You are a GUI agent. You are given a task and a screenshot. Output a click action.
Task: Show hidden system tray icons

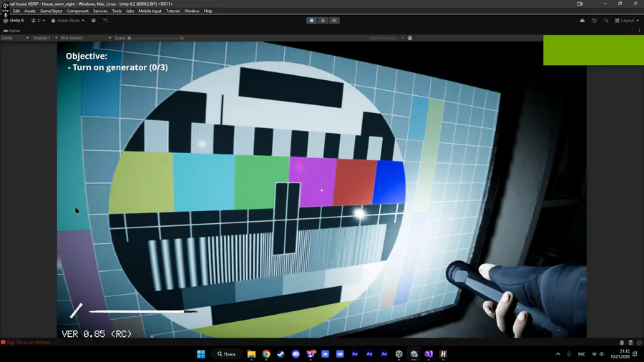pos(557,354)
